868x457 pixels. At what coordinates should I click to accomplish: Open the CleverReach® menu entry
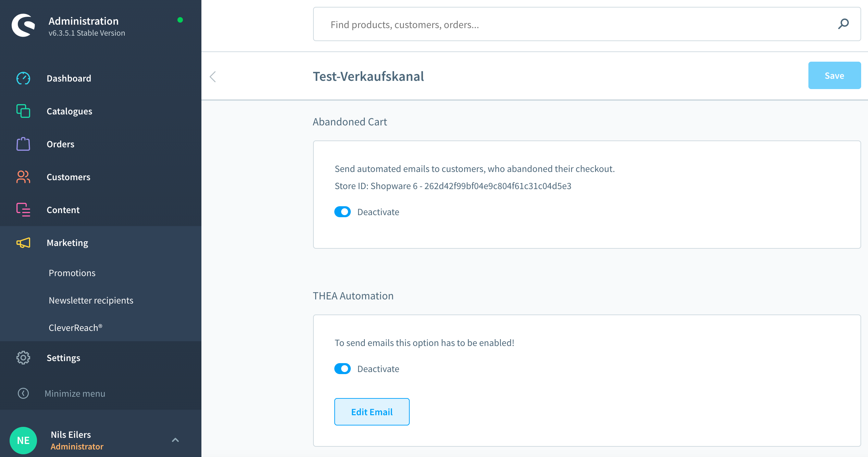[x=75, y=328]
